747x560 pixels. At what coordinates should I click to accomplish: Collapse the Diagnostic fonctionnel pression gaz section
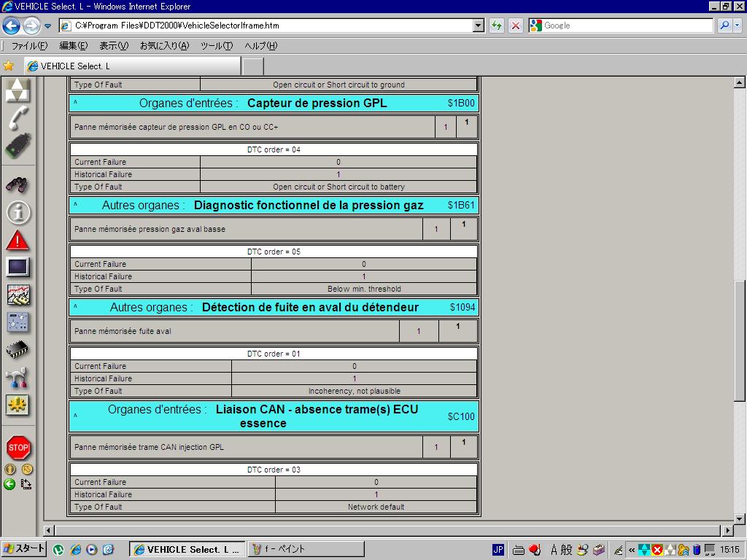75,205
